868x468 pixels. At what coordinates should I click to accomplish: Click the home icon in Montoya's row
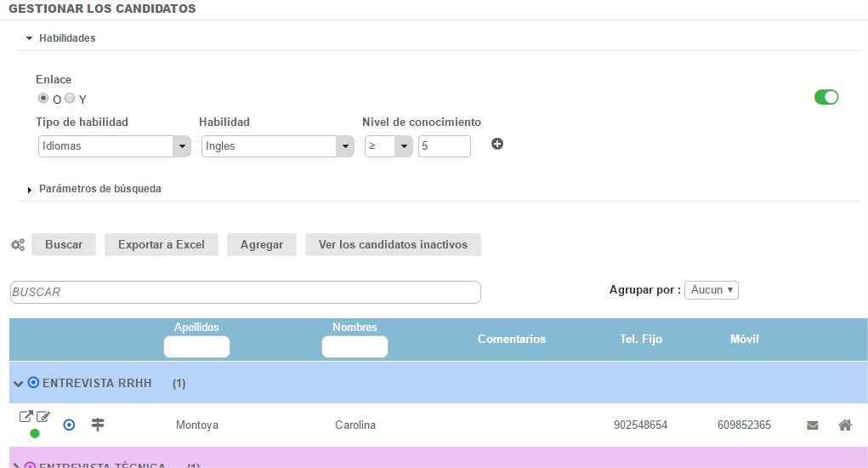point(845,425)
